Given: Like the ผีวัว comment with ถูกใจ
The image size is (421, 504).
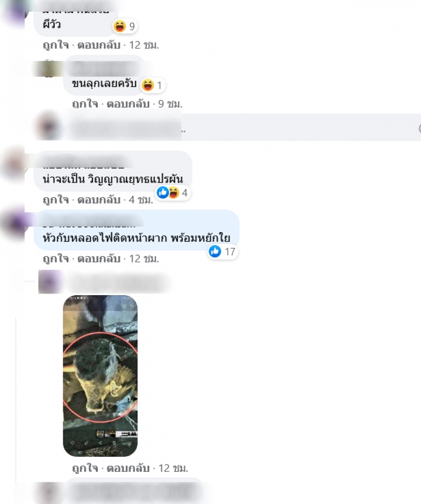Looking at the screenshot, I should [56, 45].
